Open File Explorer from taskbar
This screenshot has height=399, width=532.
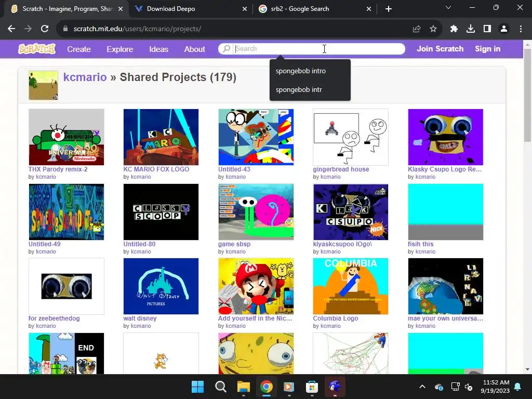pyautogui.click(x=244, y=387)
